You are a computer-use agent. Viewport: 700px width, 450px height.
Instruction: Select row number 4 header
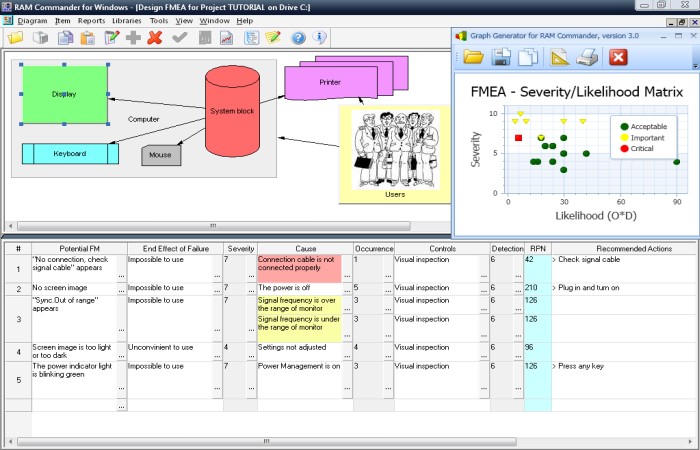(18, 352)
